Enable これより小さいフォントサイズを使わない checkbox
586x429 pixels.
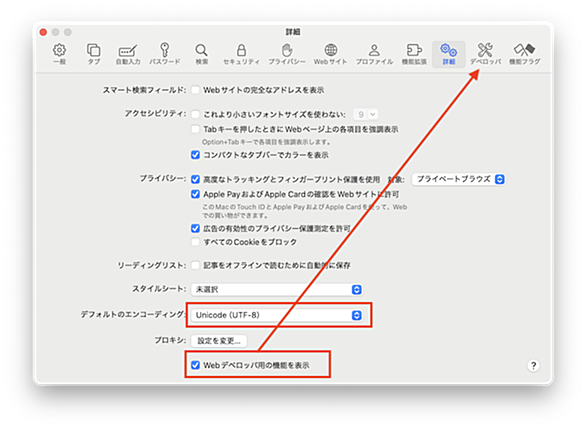click(195, 114)
